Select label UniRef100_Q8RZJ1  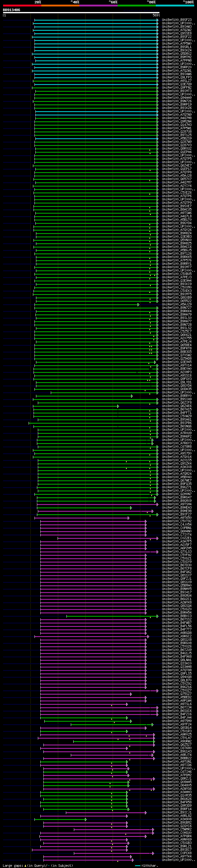[x=177, y=778]
